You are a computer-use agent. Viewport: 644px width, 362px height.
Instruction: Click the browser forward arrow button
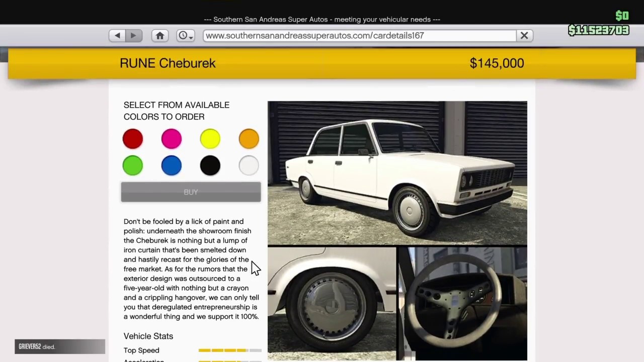click(133, 35)
